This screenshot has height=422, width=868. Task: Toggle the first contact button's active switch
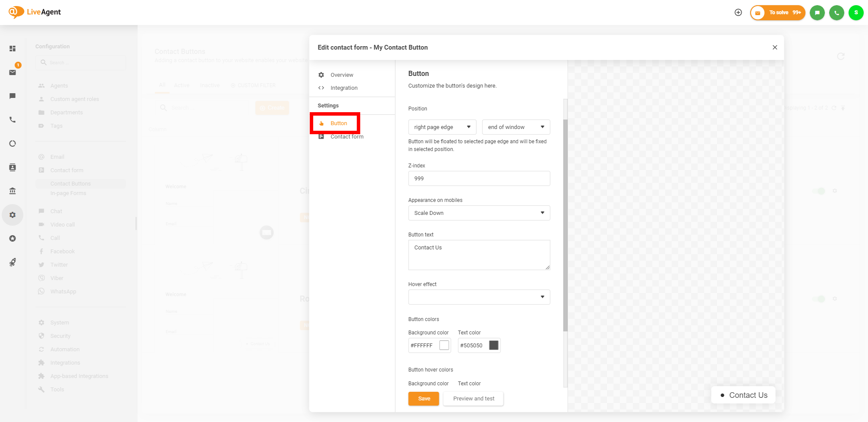click(x=818, y=191)
